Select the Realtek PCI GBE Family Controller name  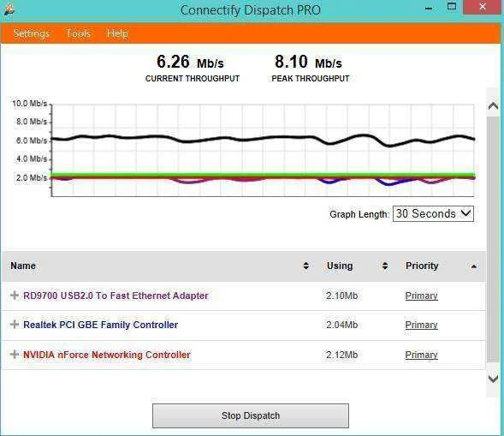100,325
